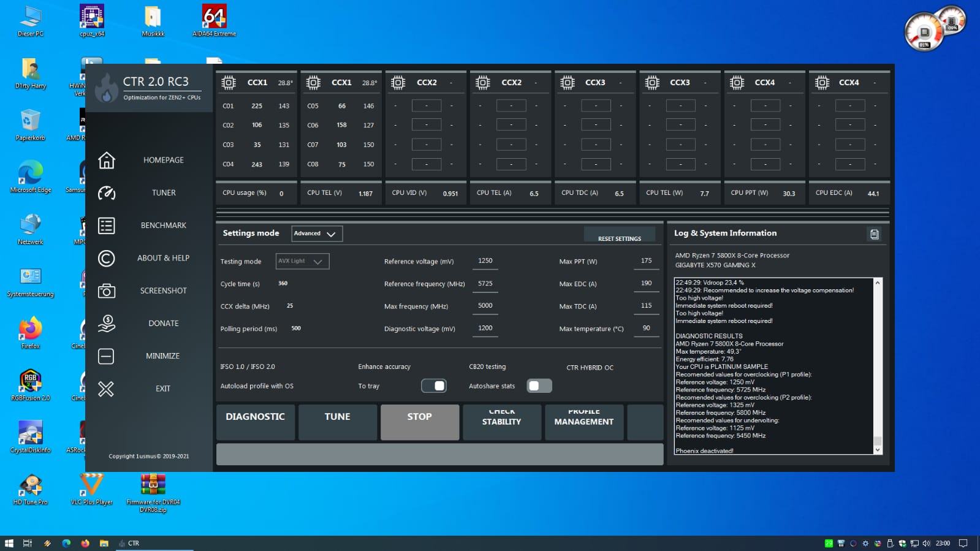Viewport: 980px width, 551px height.
Task: Open CrystalDiskInfo desktop shortcut
Action: pos(30,437)
